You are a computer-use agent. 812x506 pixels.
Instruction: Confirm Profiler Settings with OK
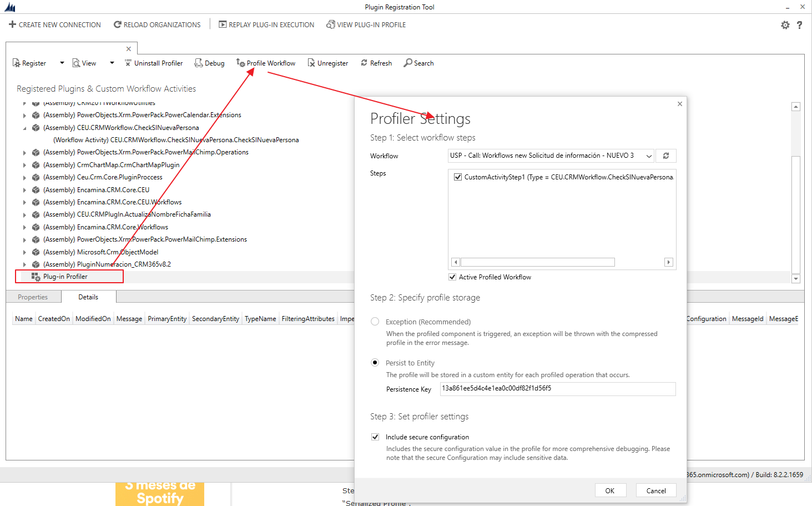pos(611,490)
